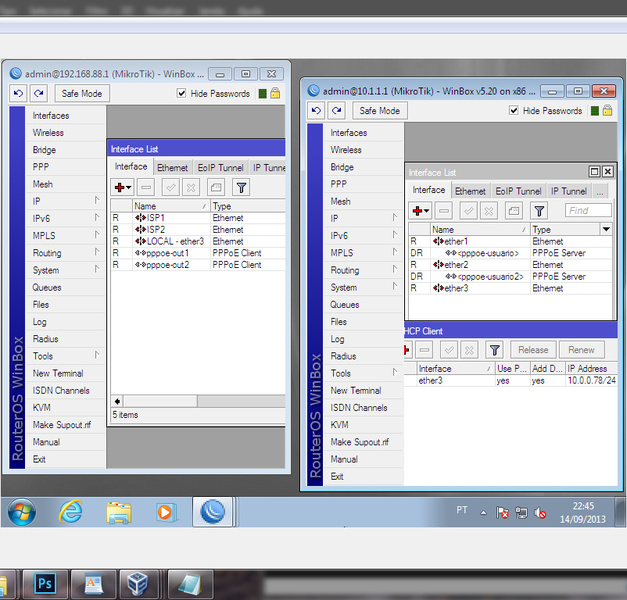Open New Terminal in the 10.1.1.1 window
627x600 pixels.
(x=363, y=391)
